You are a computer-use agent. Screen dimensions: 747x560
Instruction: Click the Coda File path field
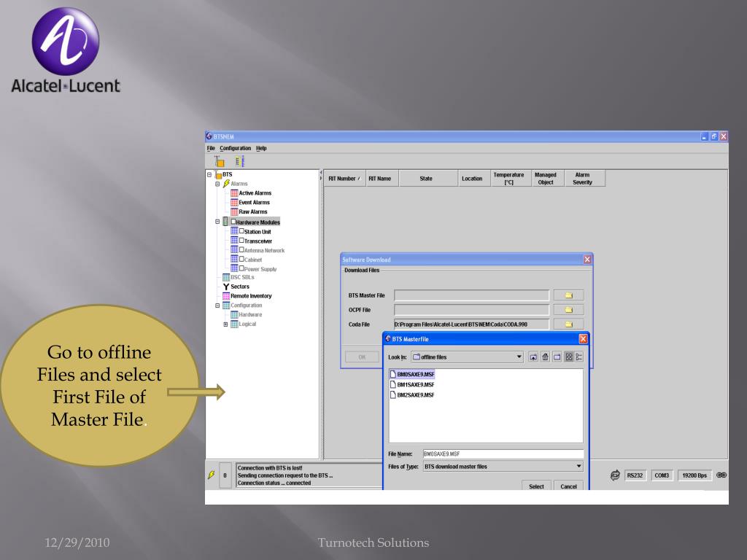coord(472,324)
